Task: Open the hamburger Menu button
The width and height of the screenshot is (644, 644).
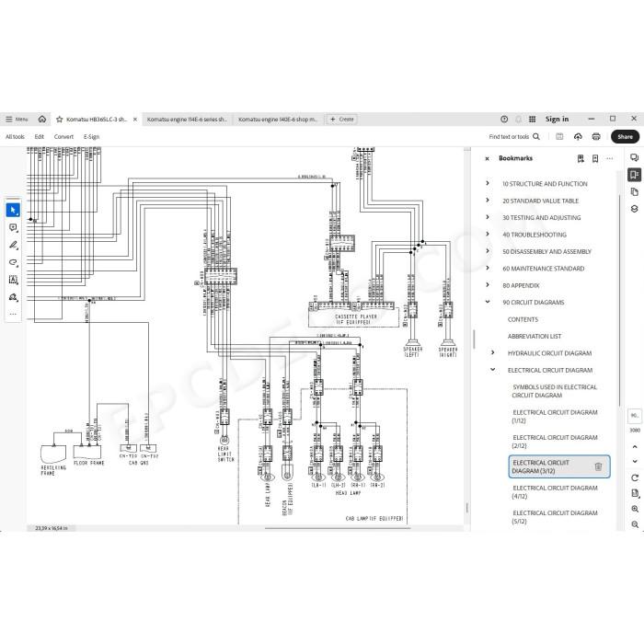Action: pyautogui.click(x=17, y=119)
